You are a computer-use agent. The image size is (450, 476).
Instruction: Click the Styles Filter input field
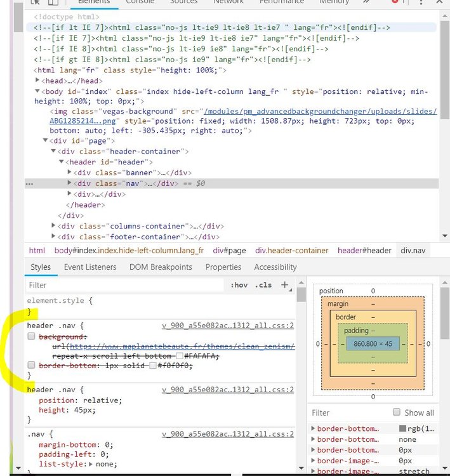tap(124, 285)
